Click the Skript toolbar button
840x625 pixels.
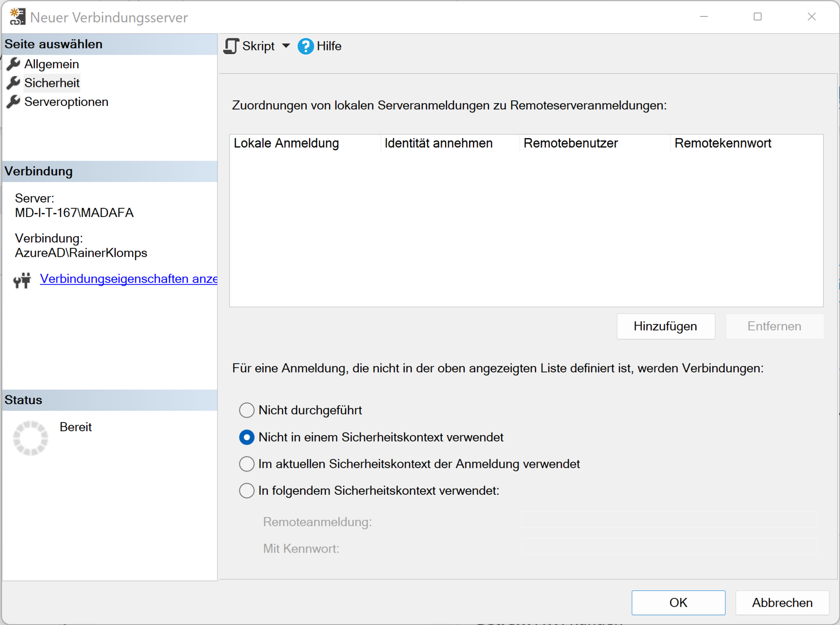pos(250,46)
